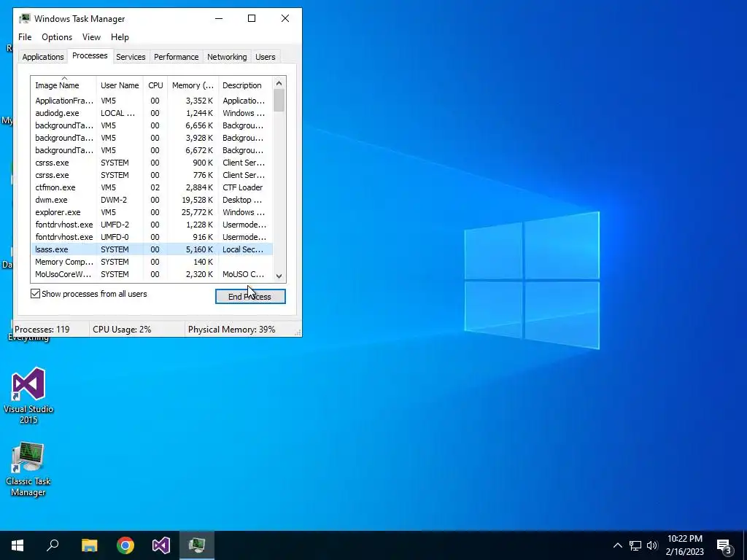Select backgroundTa... row with 6,672 K
The image size is (747, 560).
point(152,150)
